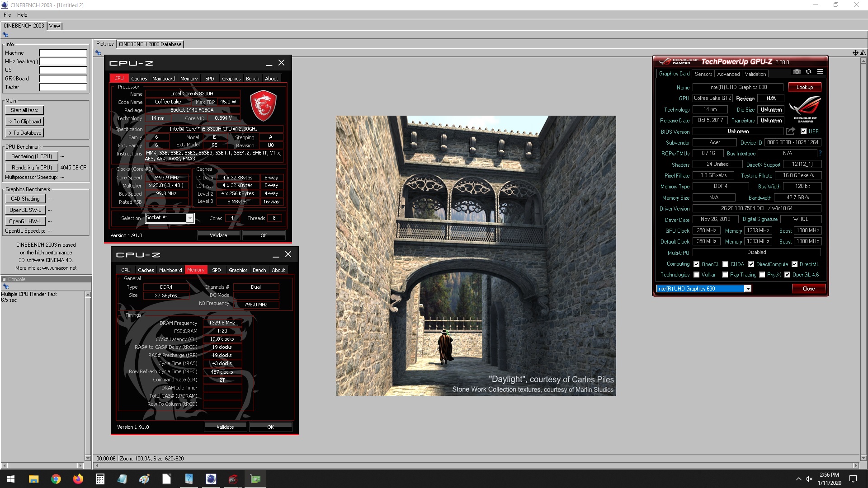The width and height of the screenshot is (868, 488).
Task: Run Rendering (1 CPU) benchmark
Action: coord(32,156)
